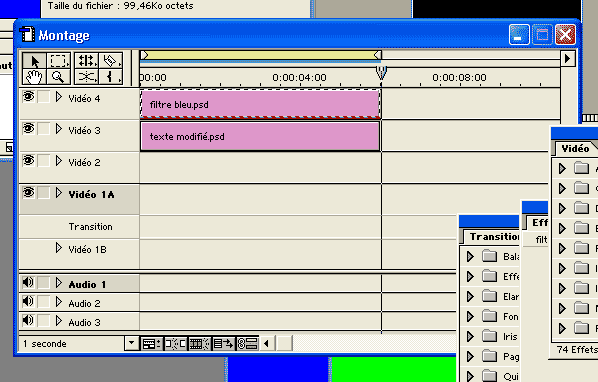Select the arrow Selection tool
598x382 pixels.
34,61
